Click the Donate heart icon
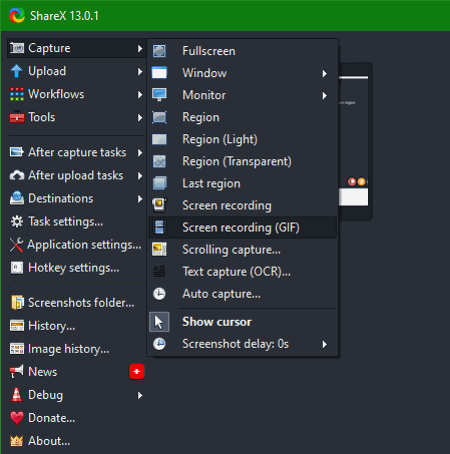The height and width of the screenshot is (454, 450). point(17,418)
